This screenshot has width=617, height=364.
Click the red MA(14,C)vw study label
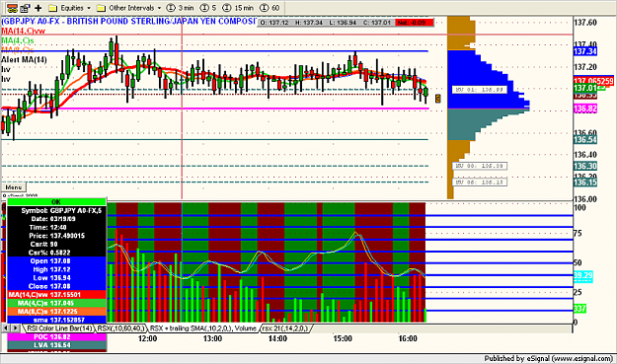coord(23,31)
